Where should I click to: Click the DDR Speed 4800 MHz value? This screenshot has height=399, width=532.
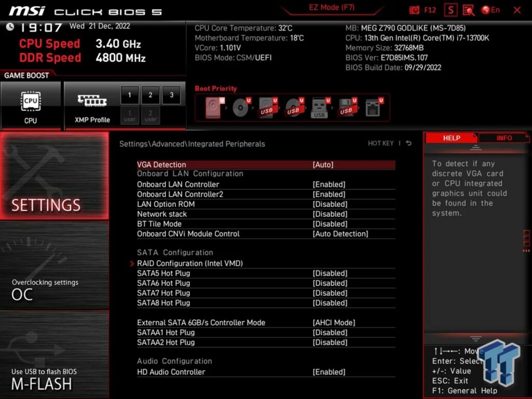tap(121, 58)
